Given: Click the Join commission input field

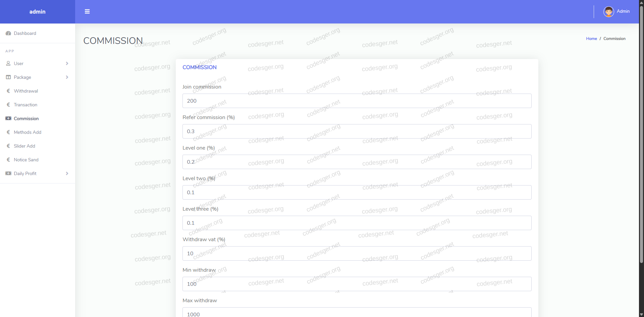Looking at the screenshot, I should [x=357, y=101].
